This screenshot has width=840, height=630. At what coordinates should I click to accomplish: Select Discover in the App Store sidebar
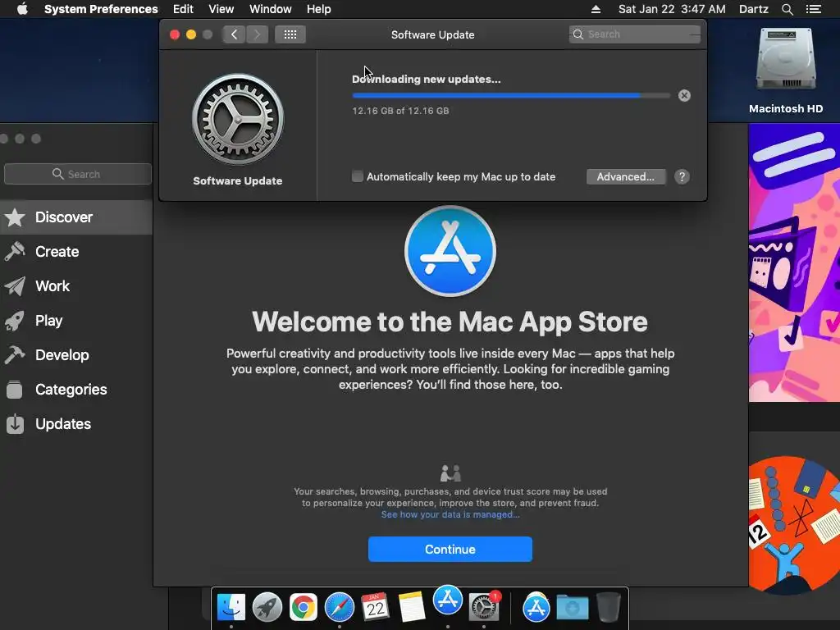76,217
